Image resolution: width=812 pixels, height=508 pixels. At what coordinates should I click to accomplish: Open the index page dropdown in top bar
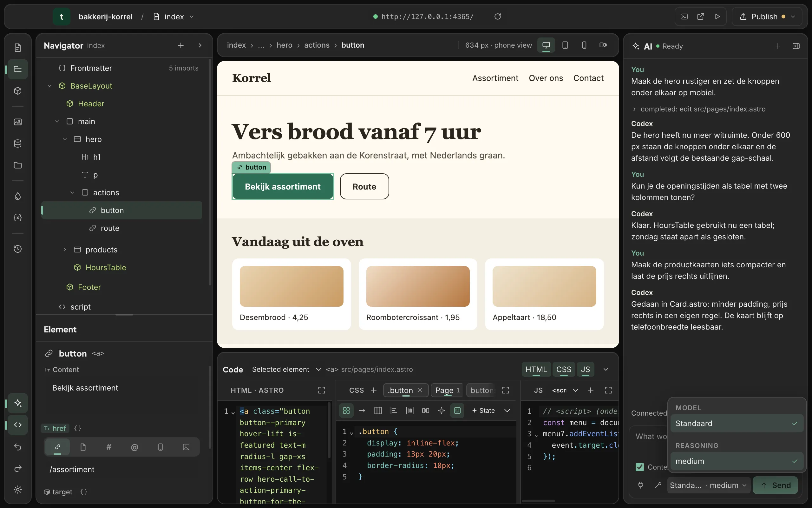coord(174,17)
